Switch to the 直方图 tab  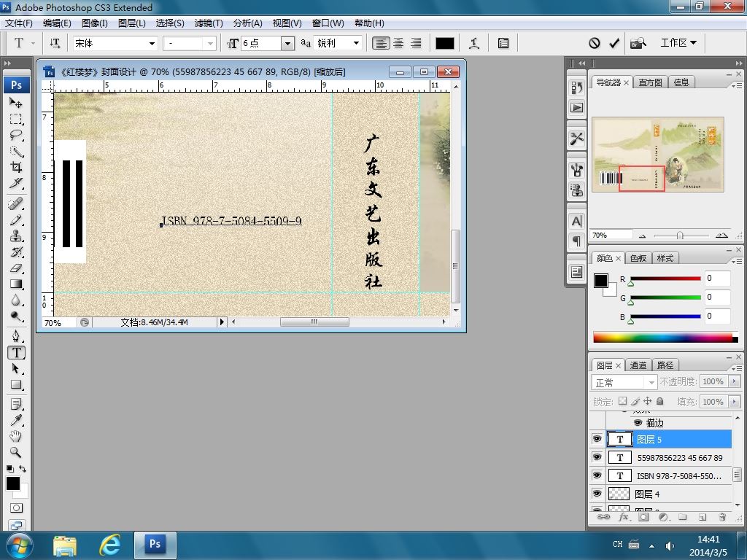coord(650,82)
